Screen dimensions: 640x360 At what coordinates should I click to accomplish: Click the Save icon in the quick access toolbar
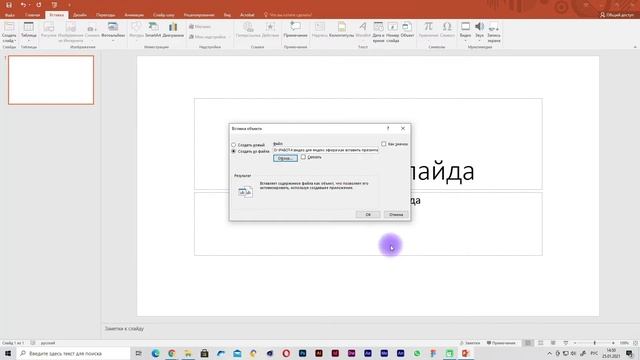coord(9,5)
